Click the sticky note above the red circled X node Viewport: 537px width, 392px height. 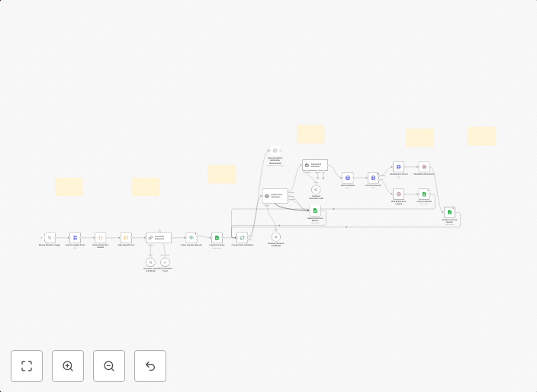[420, 138]
